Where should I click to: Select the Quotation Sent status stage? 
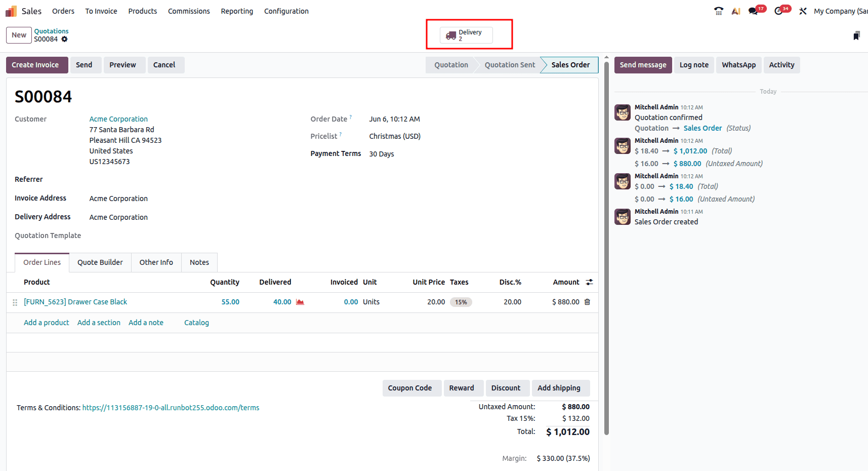[x=510, y=65]
